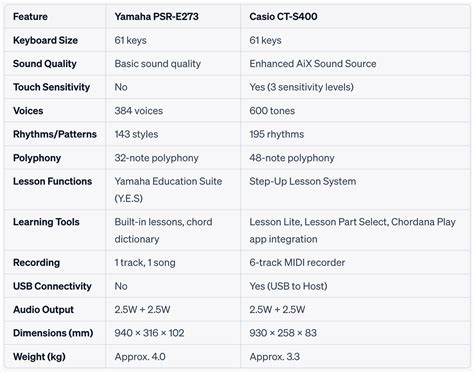Click the Touch Sensitivity row label
The height and width of the screenshot is (373, 474).
(51, 87)
